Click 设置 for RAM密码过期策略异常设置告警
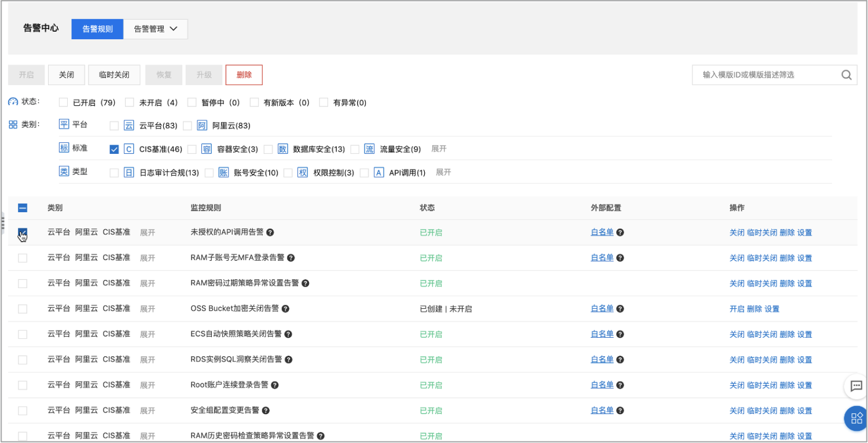868x443 pixels. (804, 283)
